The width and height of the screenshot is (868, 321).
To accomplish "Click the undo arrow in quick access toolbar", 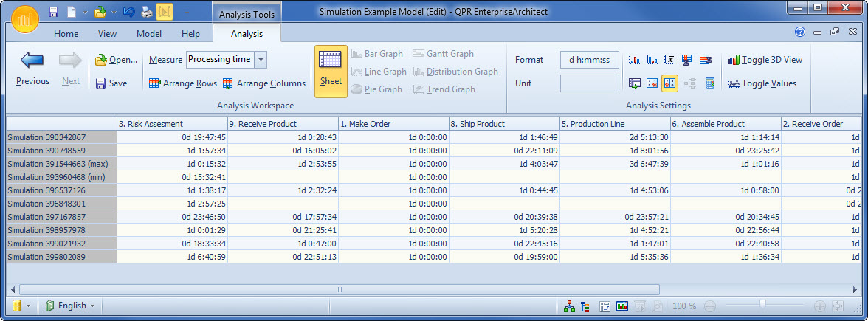I will click(129, 12).
